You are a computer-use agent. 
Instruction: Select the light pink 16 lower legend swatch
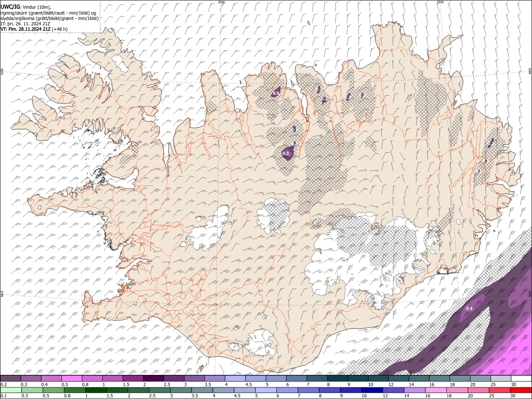pos(436,390)
